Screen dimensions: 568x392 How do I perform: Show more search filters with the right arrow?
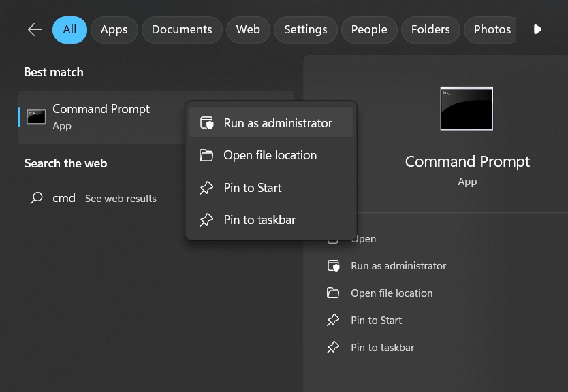point(537,30)
